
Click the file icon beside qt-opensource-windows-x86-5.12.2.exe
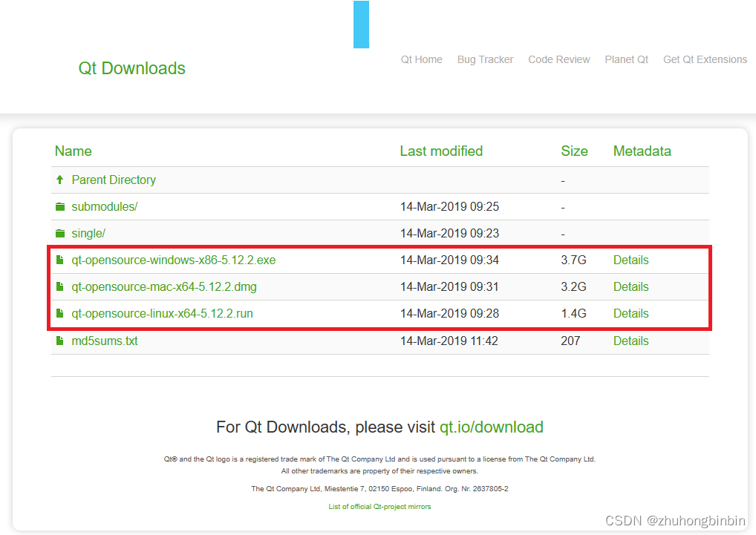pyautogui.click(x=60, y=260)
